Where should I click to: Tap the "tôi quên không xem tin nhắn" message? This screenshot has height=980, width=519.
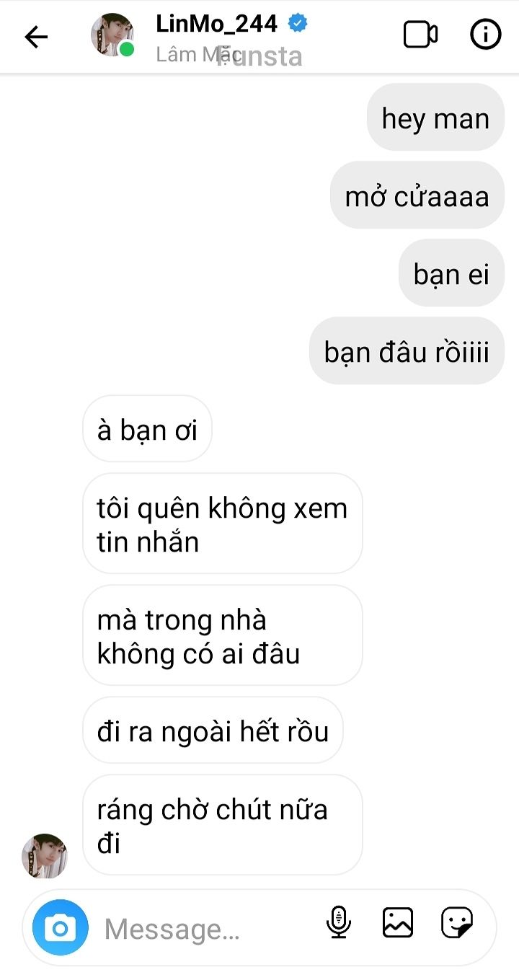click(222, 524)
